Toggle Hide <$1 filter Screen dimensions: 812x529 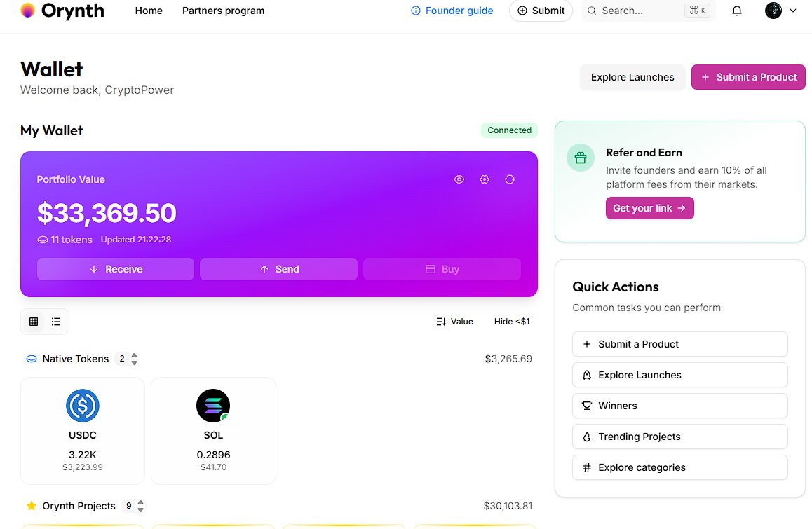point(512,322)
